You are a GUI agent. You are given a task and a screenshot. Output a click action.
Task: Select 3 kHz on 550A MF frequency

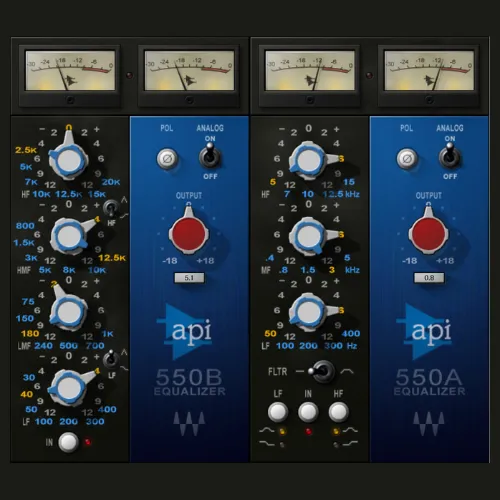(x=332, y=270)
